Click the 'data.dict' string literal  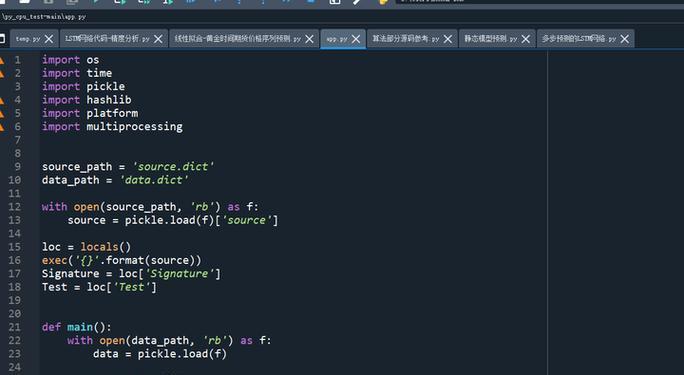pyautogui.click(x=154, y=180)
